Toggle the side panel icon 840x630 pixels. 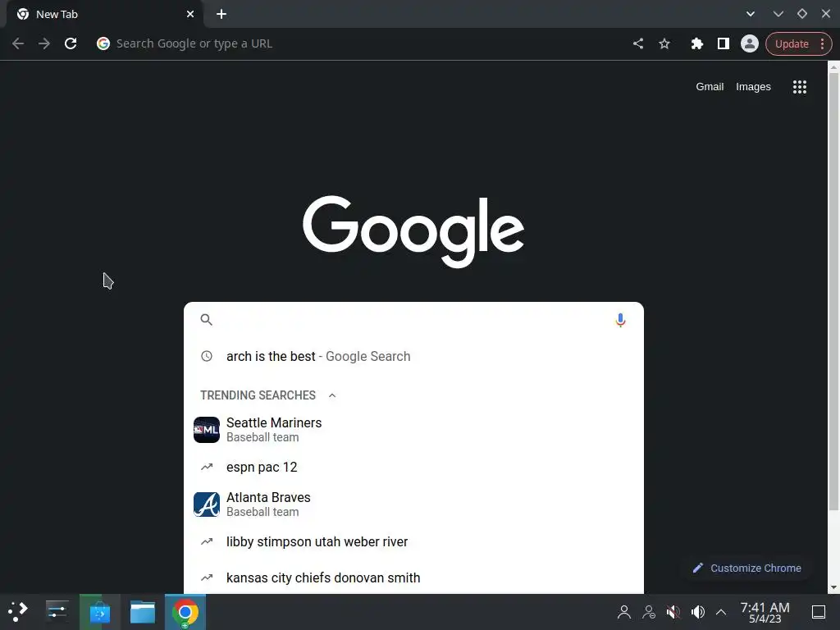[x=724, y=43]
